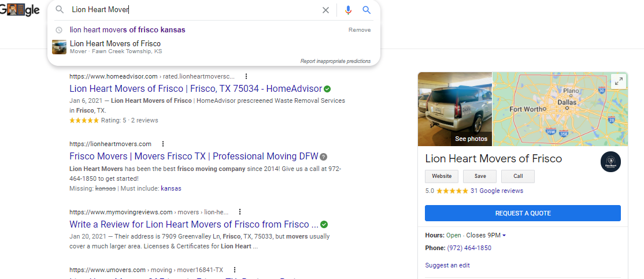Click the Save button
644x279 pixels.
point(480,176)
